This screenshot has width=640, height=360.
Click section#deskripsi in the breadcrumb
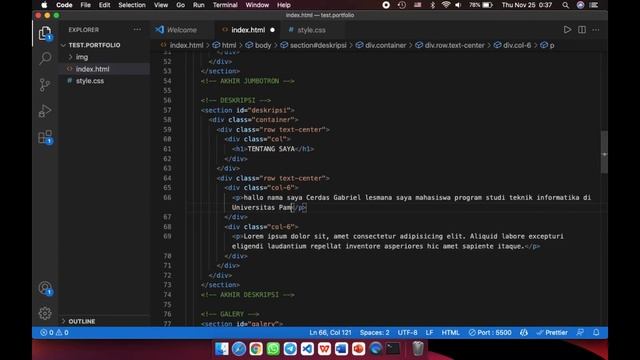(318, 45)
